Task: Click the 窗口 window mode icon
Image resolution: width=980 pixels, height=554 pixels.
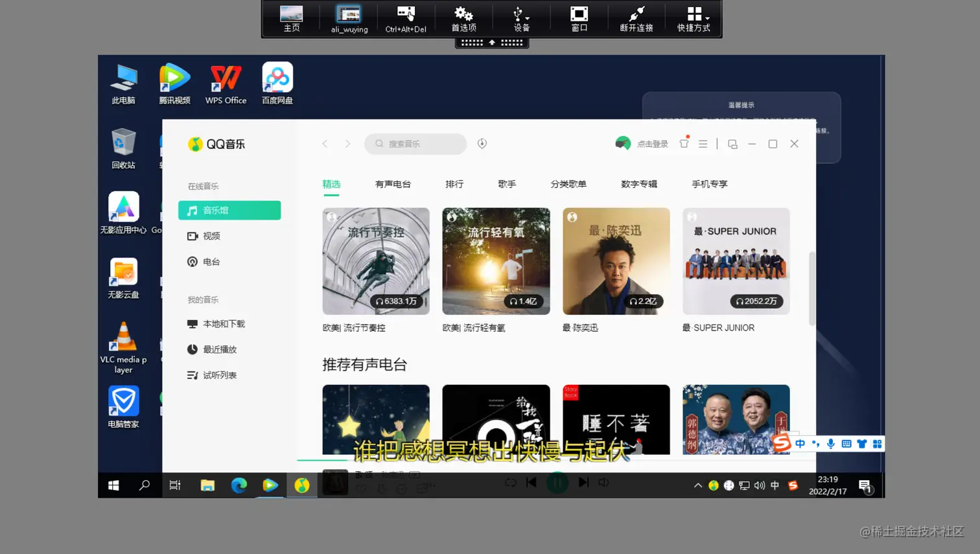Action: pos(579,19)
